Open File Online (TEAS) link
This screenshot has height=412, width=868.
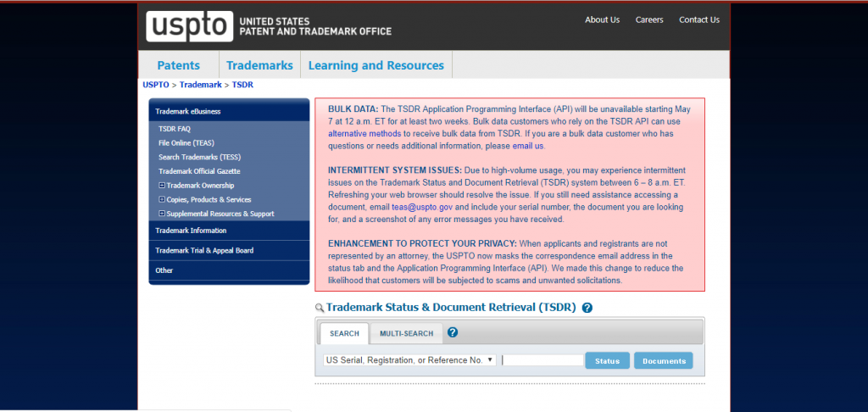coord(186,143)
